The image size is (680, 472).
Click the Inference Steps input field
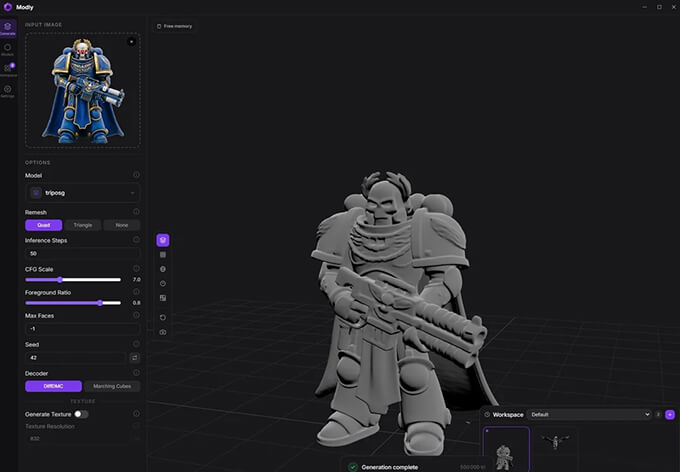[82, 253]
